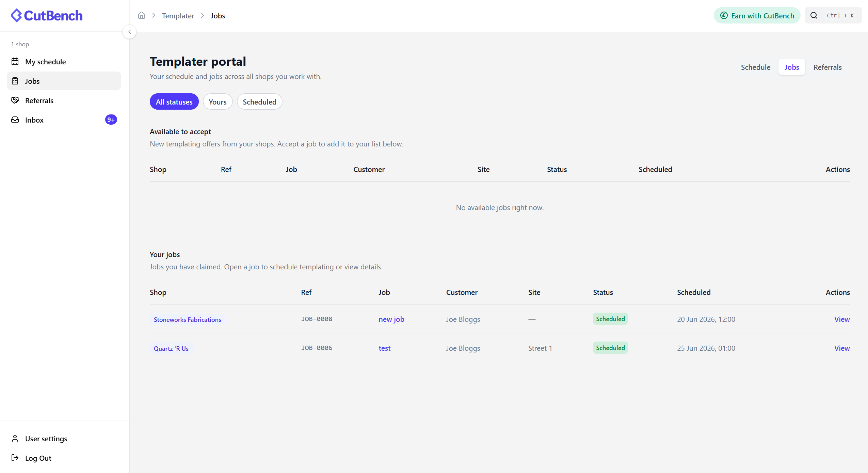The height and width of the screenshot is (473, 868).
Task: Click the Templater portal title
Action: pyautogui.click(x=198, y=61)
